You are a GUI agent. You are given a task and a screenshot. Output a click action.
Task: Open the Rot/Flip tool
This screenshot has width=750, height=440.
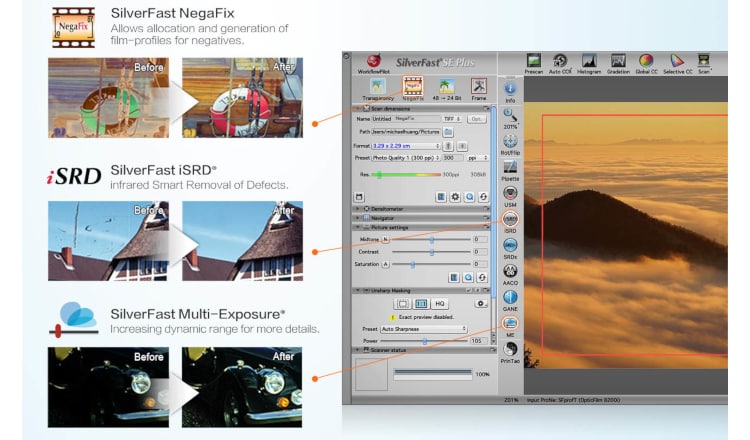[x=510, y=141]
